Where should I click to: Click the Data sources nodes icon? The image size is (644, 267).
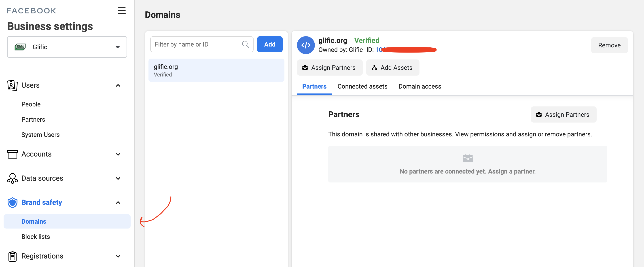pyautogui.click(x=12, y=178)
